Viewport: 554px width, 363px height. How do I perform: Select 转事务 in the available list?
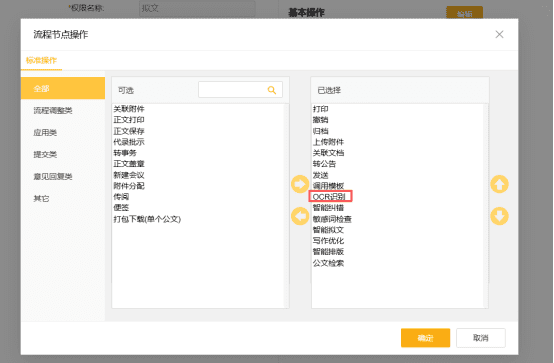point(125,153)
